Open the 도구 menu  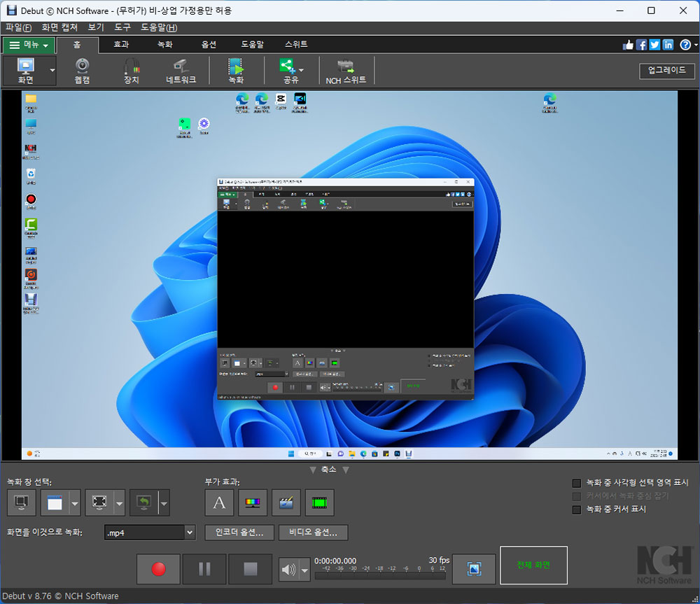coord(122,28)
